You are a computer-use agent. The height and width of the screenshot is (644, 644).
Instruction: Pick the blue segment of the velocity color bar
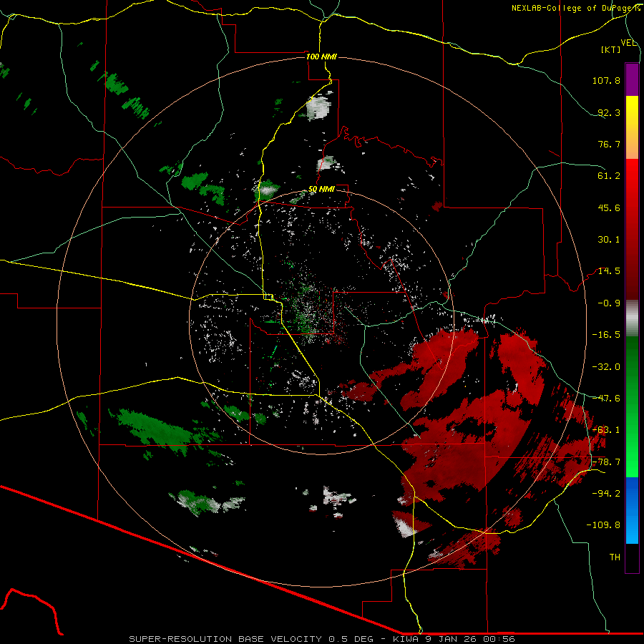[x=632, y=510]
